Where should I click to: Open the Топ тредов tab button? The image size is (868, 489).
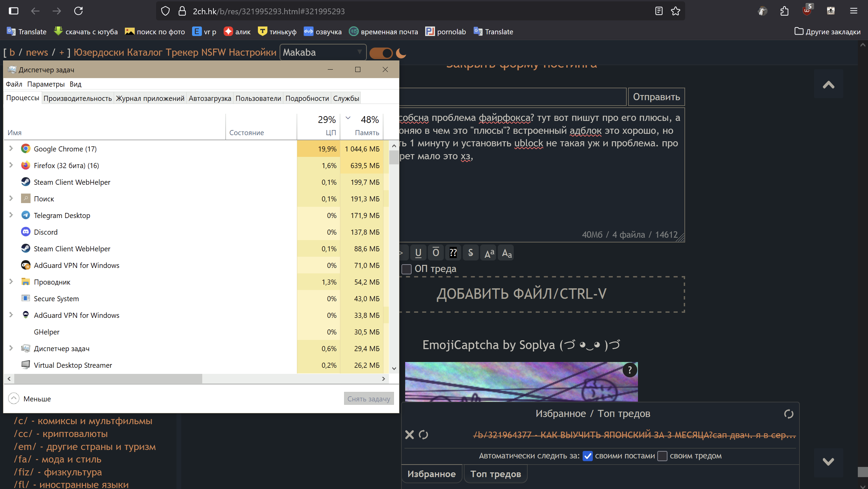tap(495, 474)
